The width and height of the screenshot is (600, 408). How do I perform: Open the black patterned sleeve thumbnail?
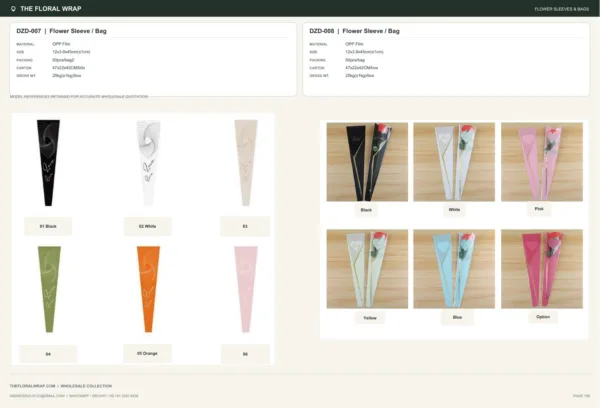48,163
